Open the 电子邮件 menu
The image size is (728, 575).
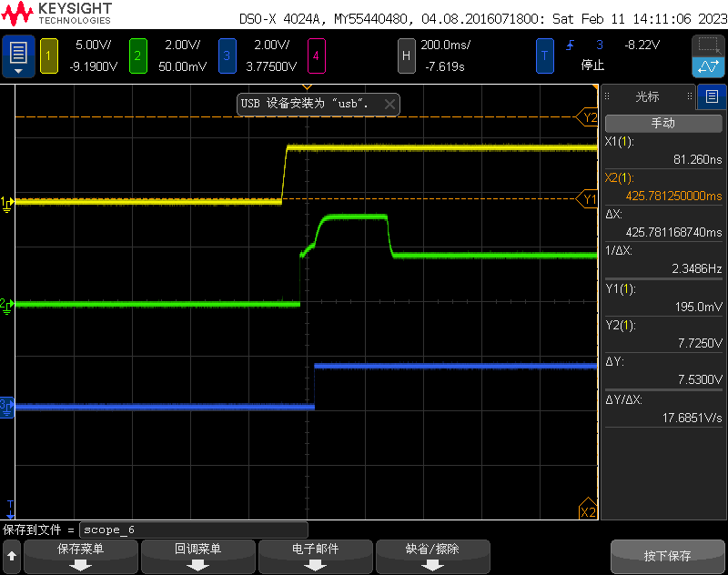coord(315,556)
